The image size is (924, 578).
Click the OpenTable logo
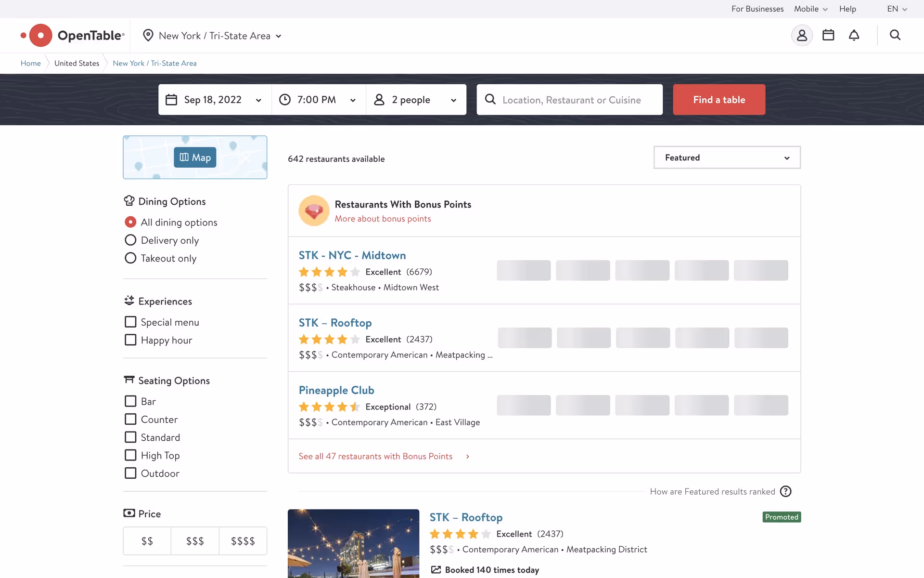pos(73,36)
